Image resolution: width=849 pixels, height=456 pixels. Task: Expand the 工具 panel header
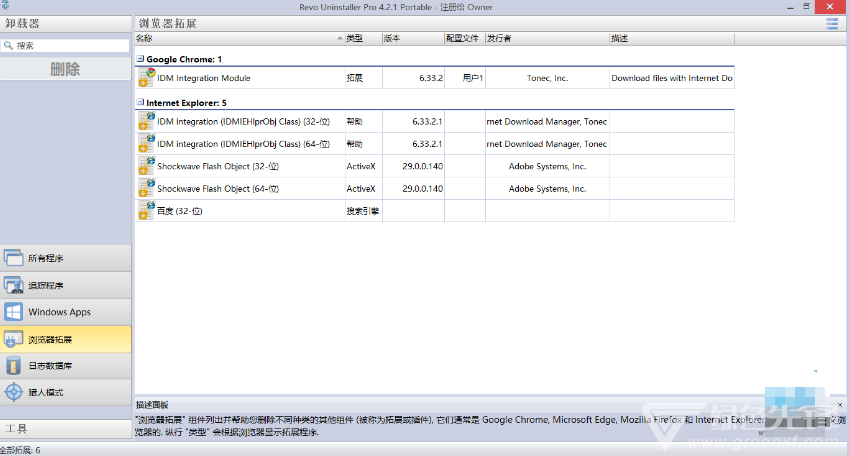pyautogui.click(x=66, y=428)
